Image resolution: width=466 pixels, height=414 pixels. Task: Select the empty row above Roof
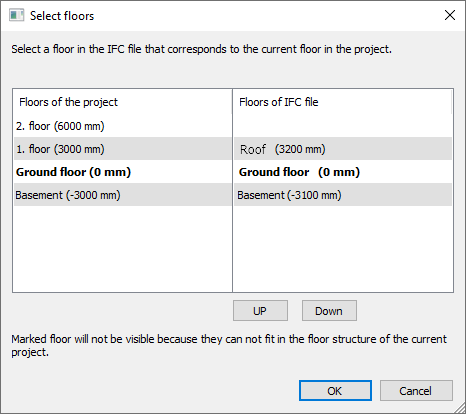pyautogui.click(x=343, y=126)
